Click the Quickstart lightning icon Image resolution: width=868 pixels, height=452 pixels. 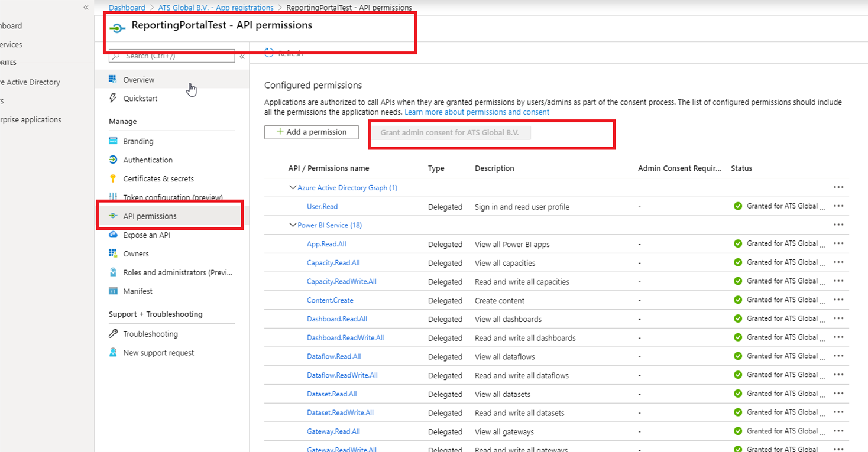(x=113, y=98)
